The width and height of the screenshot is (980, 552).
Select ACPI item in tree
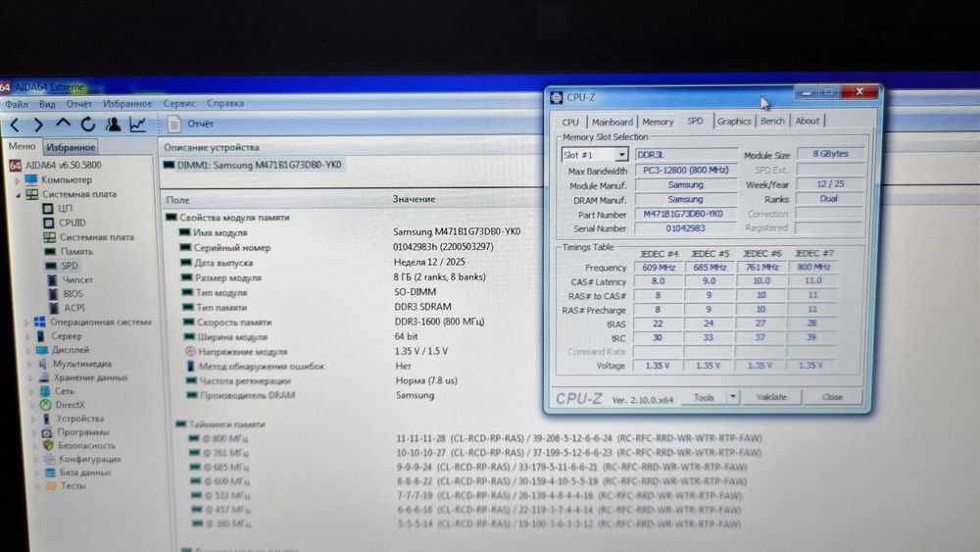coord(74,308)
